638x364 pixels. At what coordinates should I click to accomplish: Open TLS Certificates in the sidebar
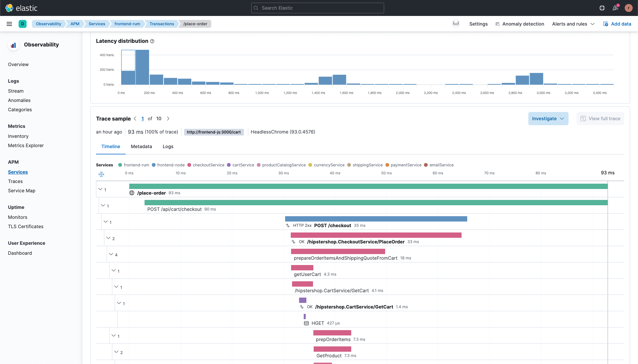(x=26, y=227)
